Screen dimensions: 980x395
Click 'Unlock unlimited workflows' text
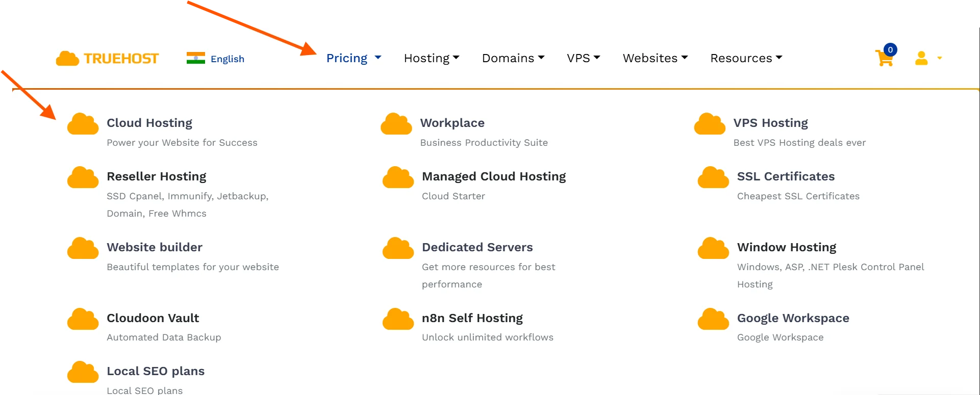coord(488,337)
